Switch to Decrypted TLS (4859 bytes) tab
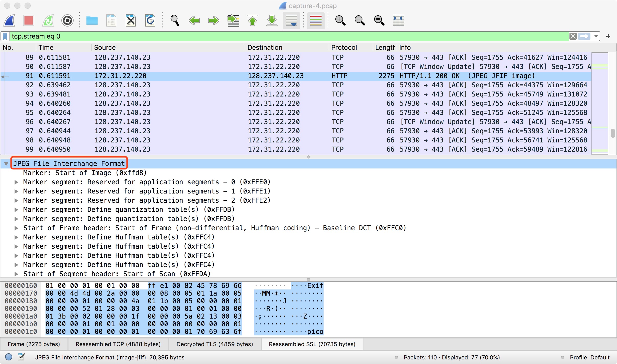This screenshot has height=364, width=617. [215, 344]
